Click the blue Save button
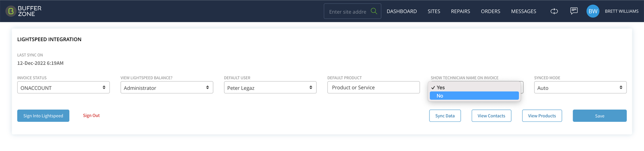The width and height of the screenshot is (644, 151). [600, 116]
